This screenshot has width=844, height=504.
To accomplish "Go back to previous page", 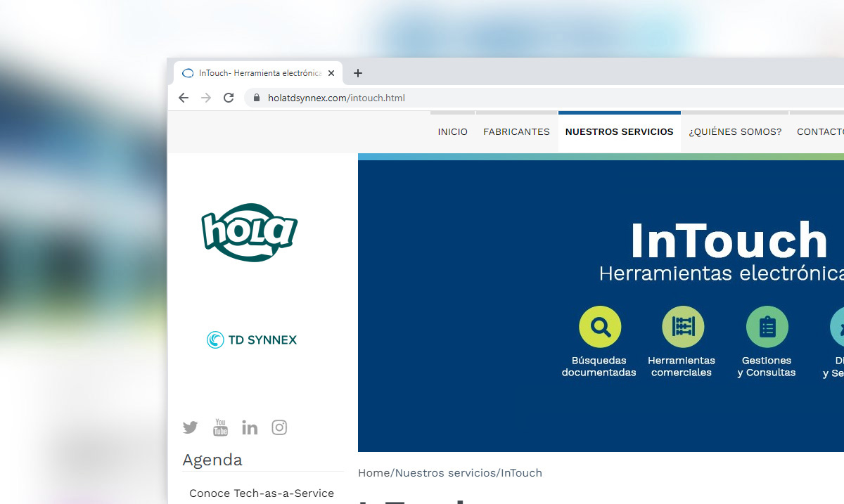I will click(x=184, y=98).
